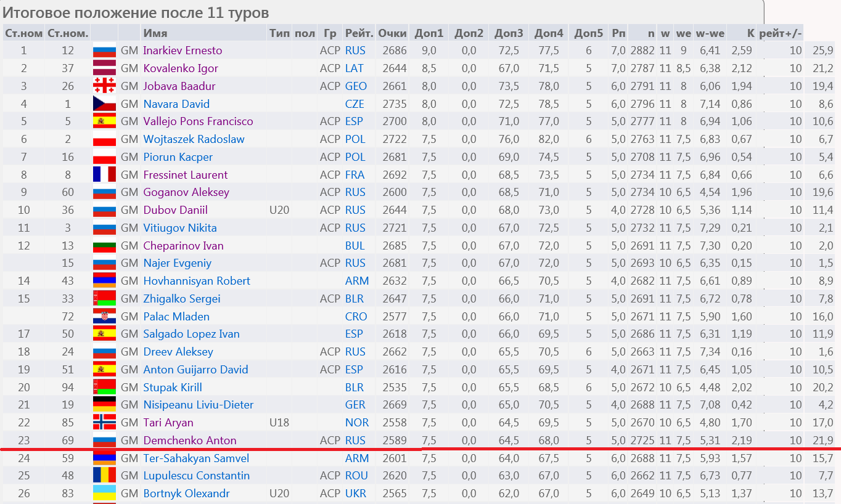841x504 pixels.
Task: Click the Romanian flag beside Lupulescu Constantin
Action: click(104, 476)
